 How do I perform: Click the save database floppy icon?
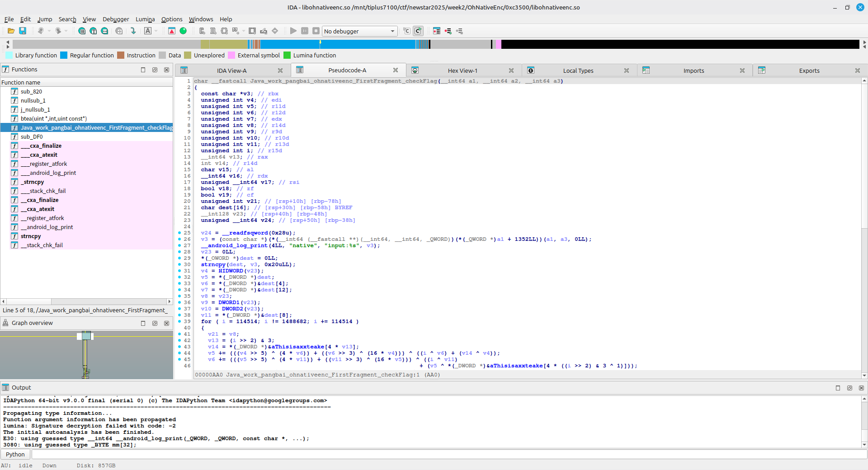23,31
